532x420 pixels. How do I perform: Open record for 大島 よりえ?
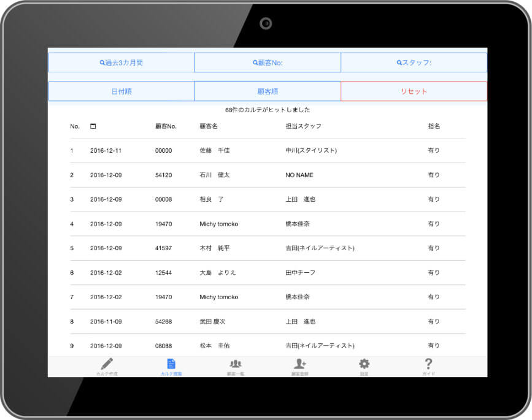click(x=217, y=273)
